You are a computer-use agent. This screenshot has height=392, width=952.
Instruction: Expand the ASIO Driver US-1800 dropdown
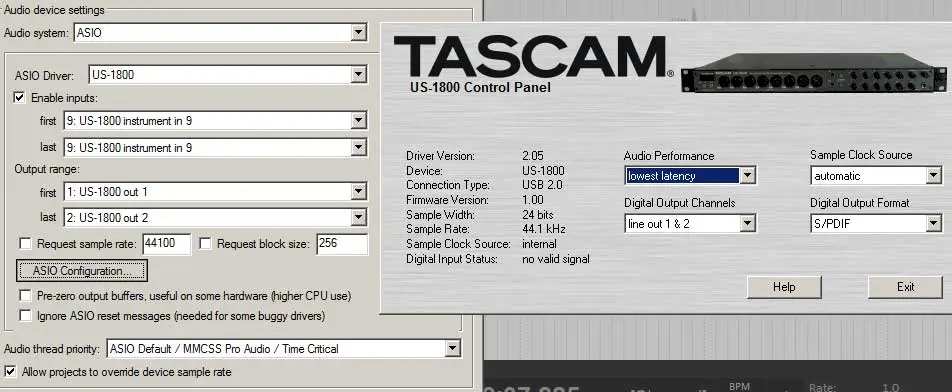pyautogui.click(x=359, y=75)
